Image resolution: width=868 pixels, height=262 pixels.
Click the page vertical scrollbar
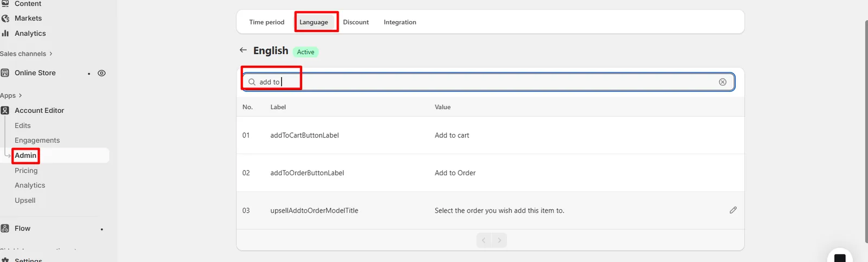(x=866, y=132)
